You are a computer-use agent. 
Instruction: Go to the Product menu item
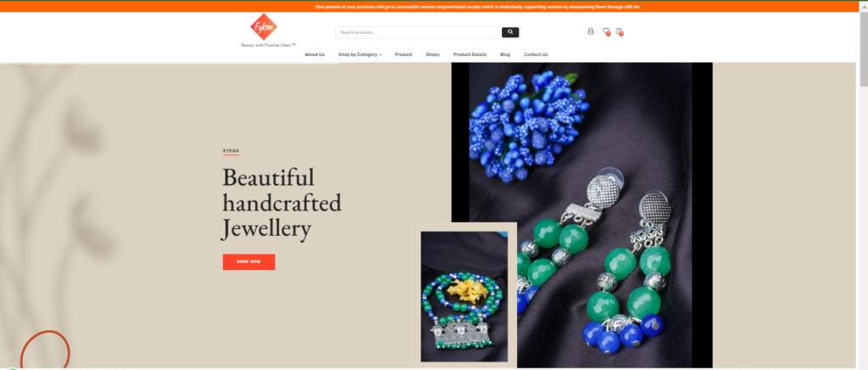[x=403, y=54]
